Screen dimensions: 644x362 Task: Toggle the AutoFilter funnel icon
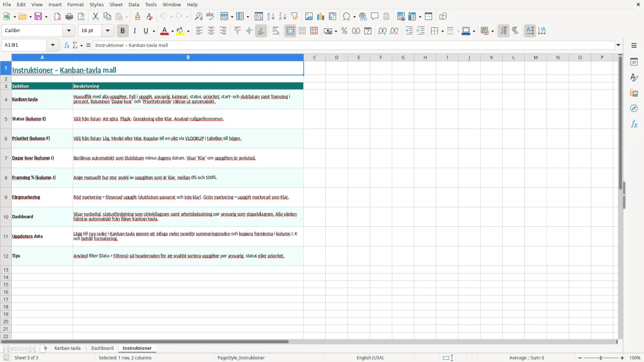point(295,17)
